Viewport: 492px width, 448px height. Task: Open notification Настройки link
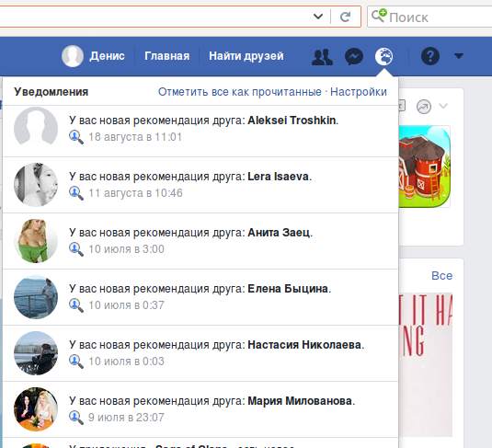359,92
